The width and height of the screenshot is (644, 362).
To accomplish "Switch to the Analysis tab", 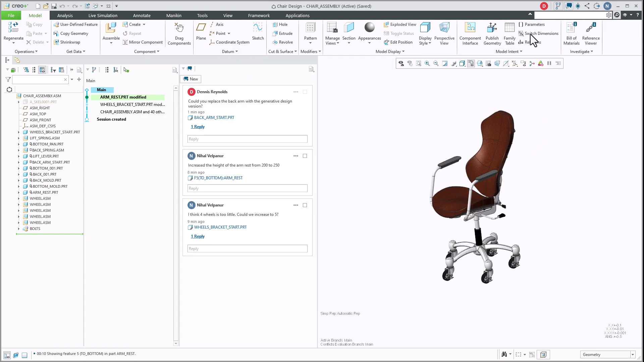I will pyautogui.click(x=65, y=15).
